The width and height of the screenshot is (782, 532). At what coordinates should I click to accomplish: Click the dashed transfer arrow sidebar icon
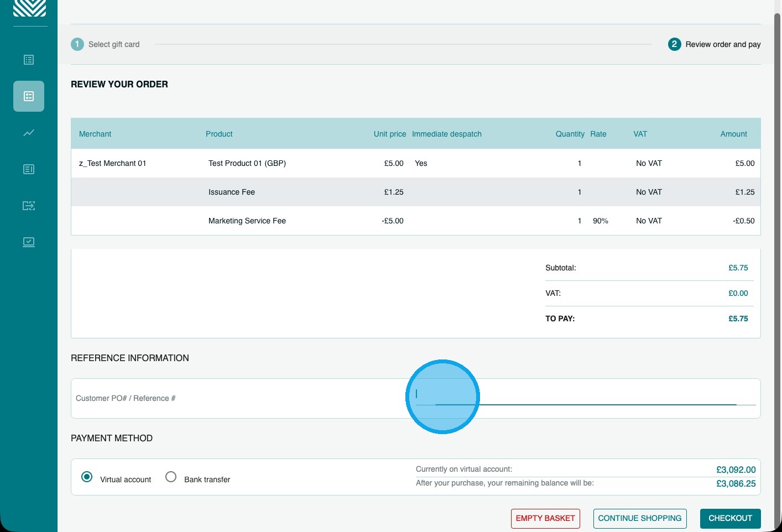(29, 206)
